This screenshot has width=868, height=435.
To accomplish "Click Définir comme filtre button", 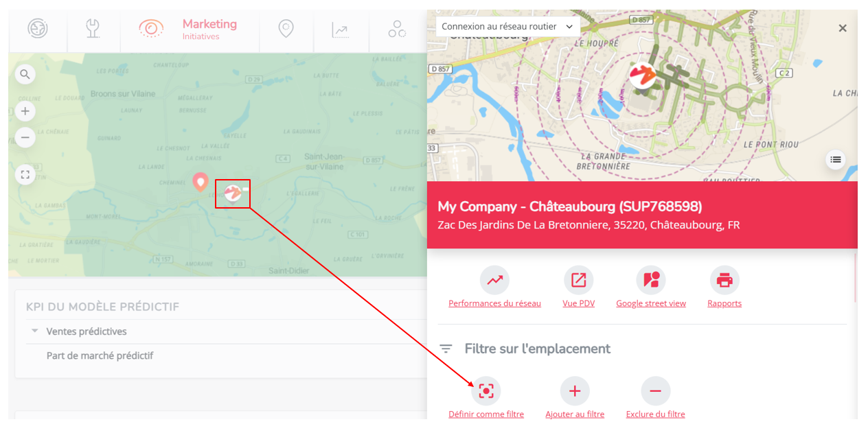I will (x=486, y=391).
